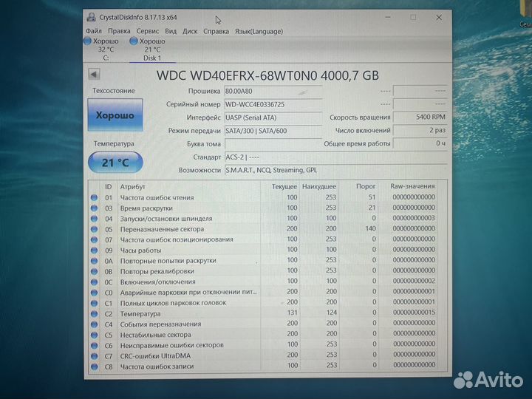Open the Справка menu
Image resolution: width=532 pixels, height=399 pixels.
click(216, 31)
